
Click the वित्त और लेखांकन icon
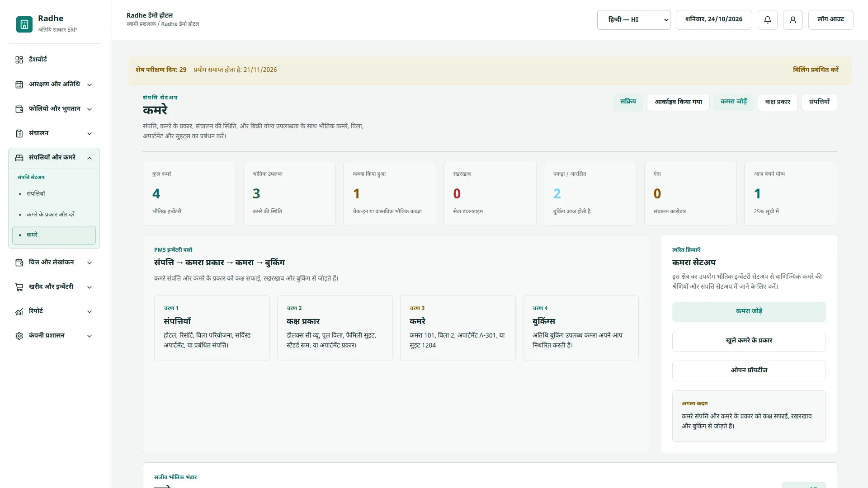click(19, 263)
